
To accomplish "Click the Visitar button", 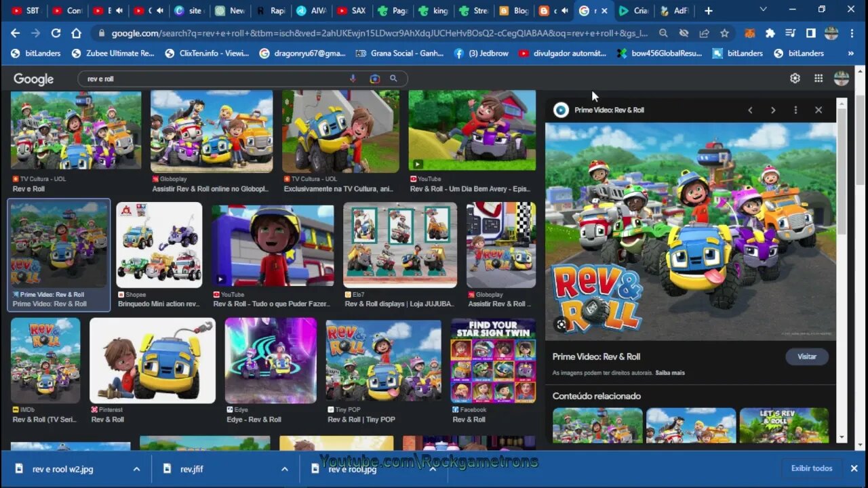I will [807, 357].
